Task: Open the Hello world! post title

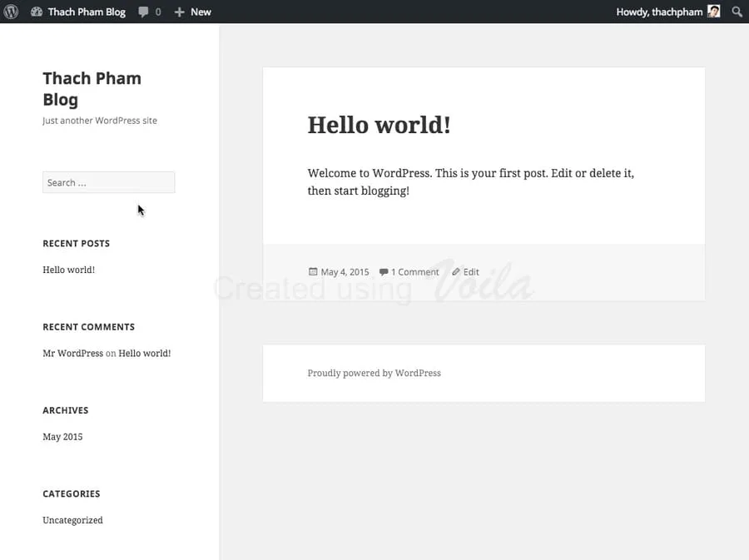Action: 379,124
